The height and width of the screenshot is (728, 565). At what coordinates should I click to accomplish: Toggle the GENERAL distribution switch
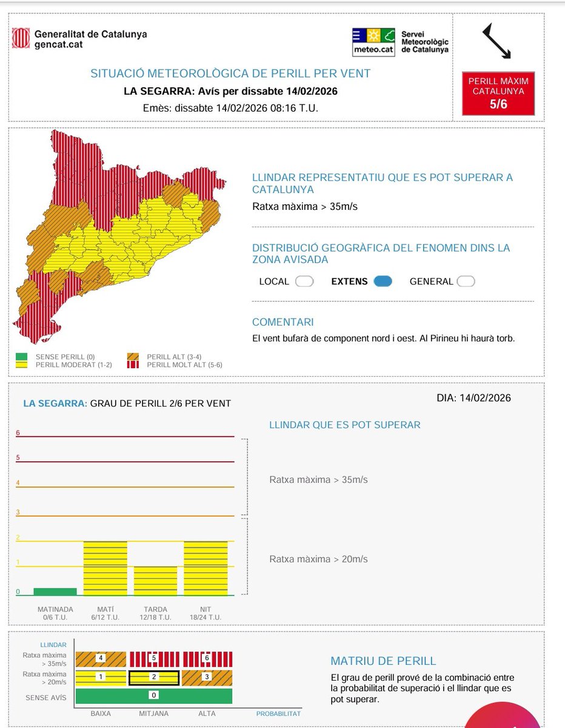pyautogui.click(x=466, y=281)
